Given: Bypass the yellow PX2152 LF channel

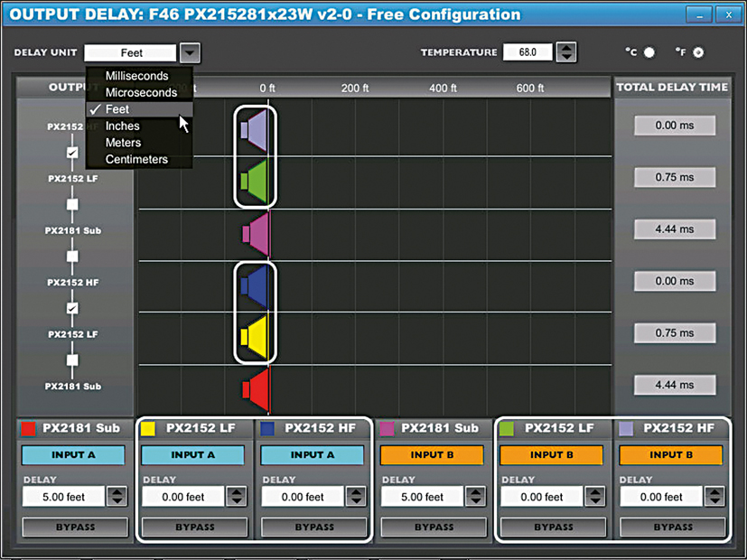Looking at the screenshot, I should 195,527.
